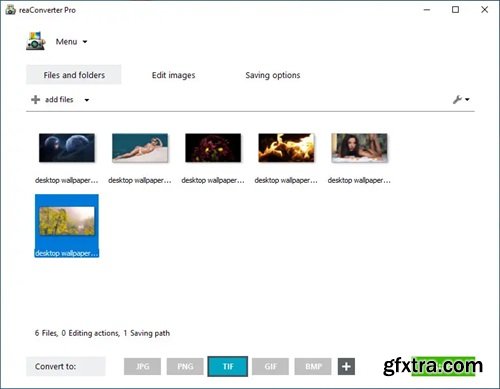Minimize the reaConverter Pro window

(x=427, y=10)
